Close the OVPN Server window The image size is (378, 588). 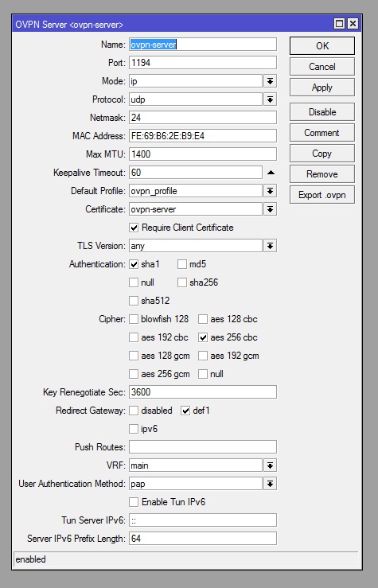click(x=353, y=24)
